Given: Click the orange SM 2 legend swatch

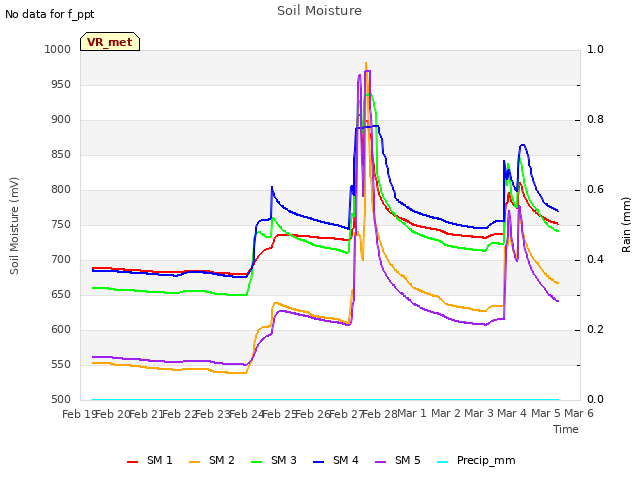Looking at the screenshot, I should pyautogui.click(x=195, y=462).
